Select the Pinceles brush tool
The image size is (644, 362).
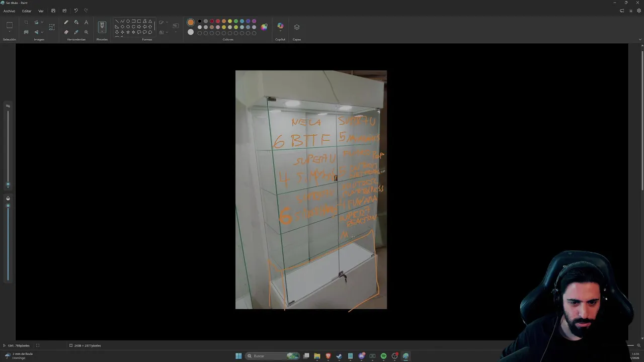pyautogui.click(x=102, y=25)
